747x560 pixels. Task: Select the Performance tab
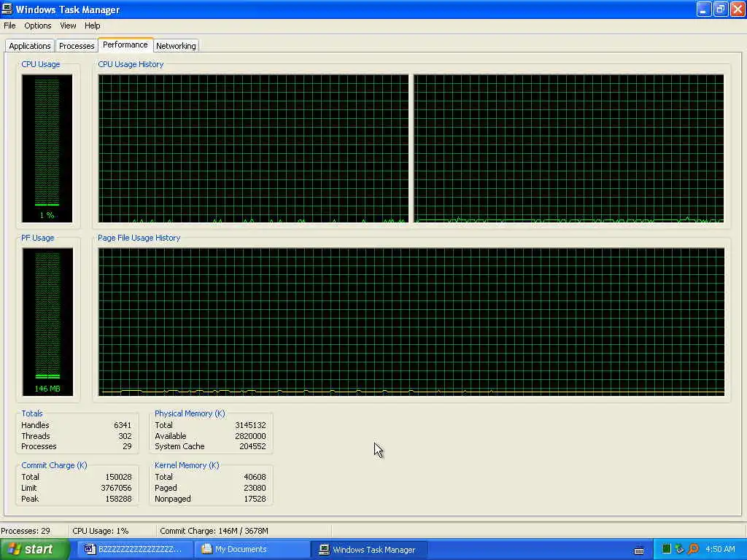point(125,44)
